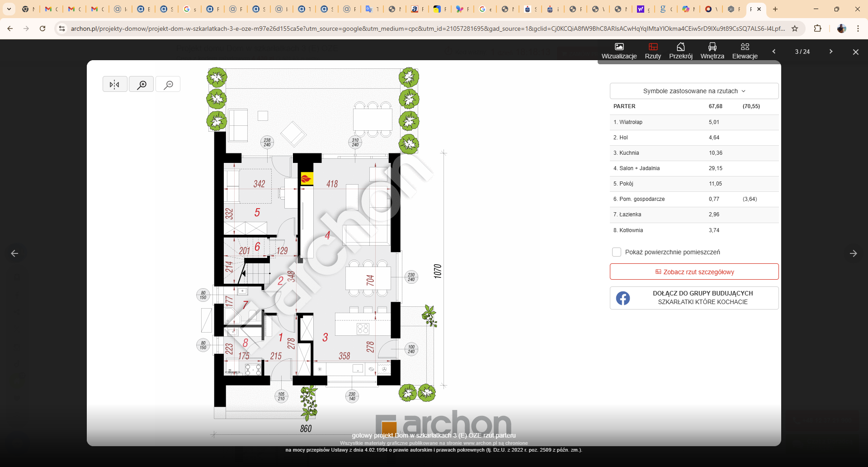Viewport: 868px width, 467px height.
Task: Open the Elewacje facade views
Action: pos(745,51)
